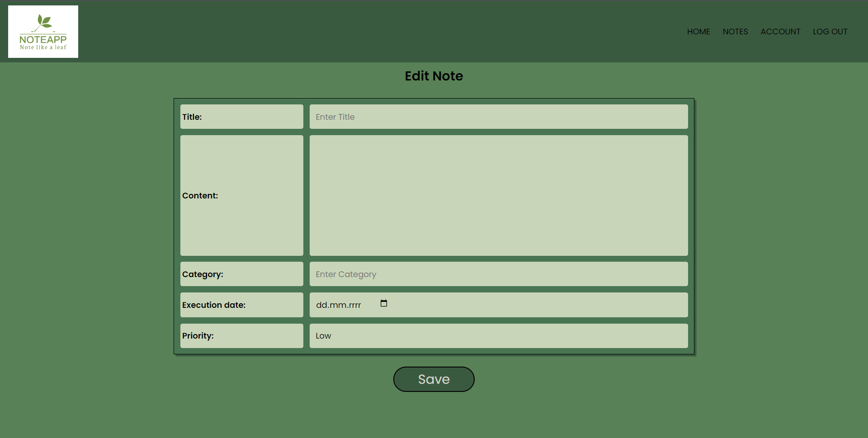The width and height of the screenshot is (868, 438).
Task: Navigate to the HOME menu item
Action: tap(698, 32)
